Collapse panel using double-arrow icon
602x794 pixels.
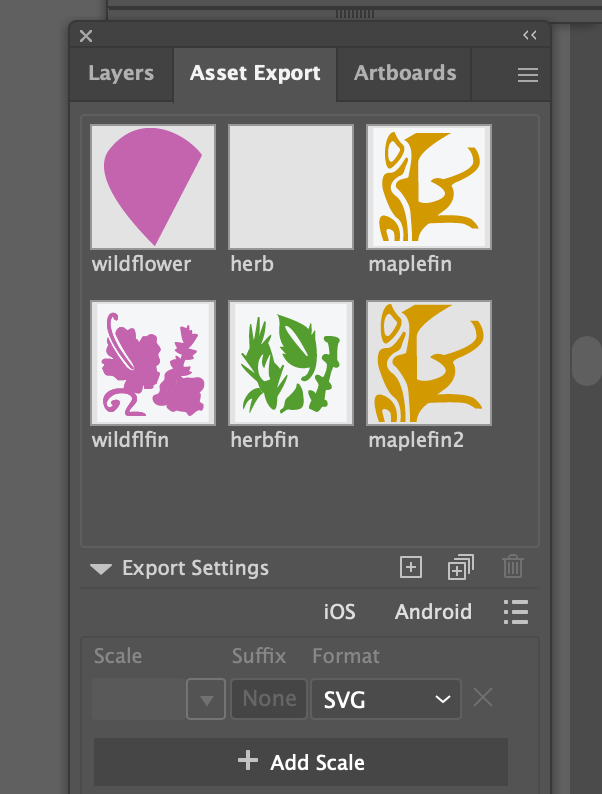530,35
